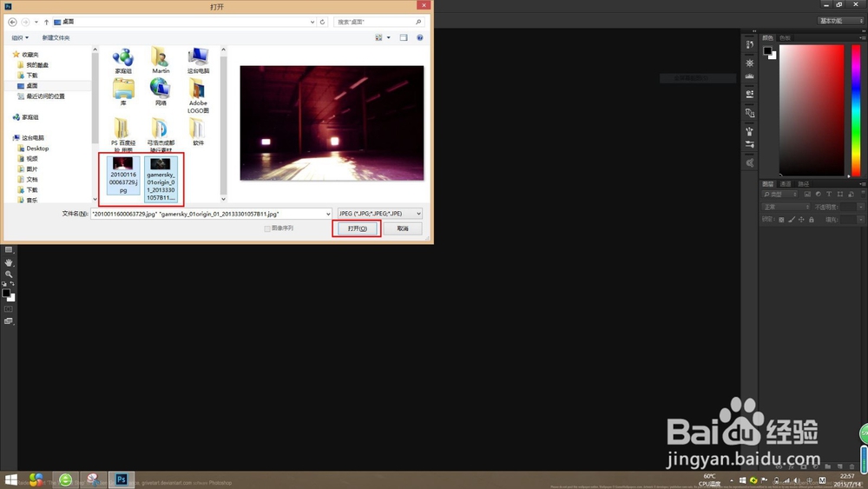
Task: Open Windows Start button on taskbar
Action: click(x=11, y=479)
